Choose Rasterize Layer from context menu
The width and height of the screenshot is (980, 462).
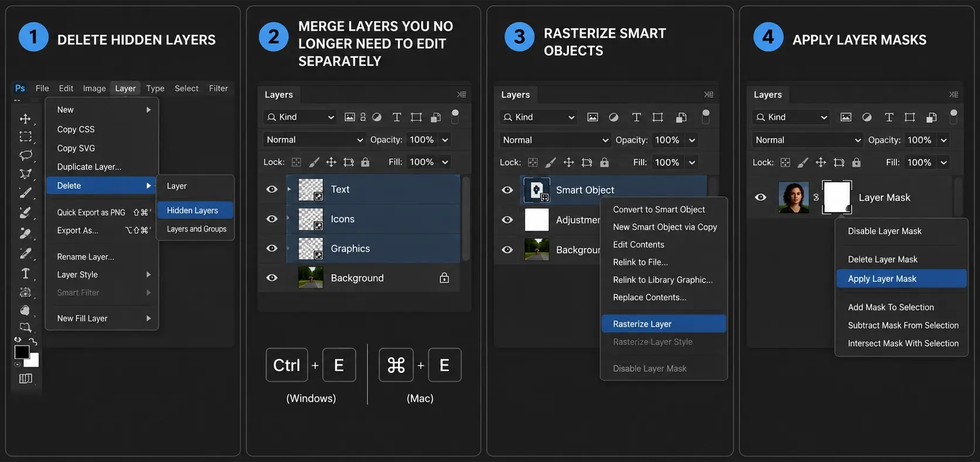664,324
